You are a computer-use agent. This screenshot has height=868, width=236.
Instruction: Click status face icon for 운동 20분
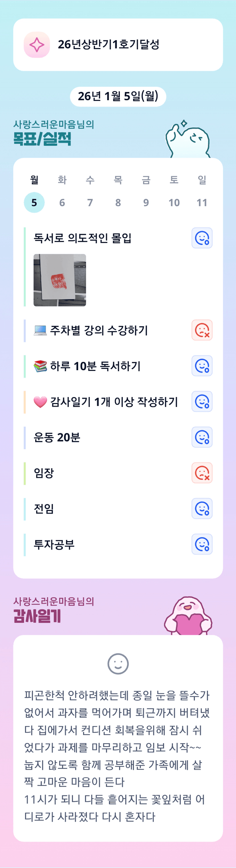click(202, 437)
